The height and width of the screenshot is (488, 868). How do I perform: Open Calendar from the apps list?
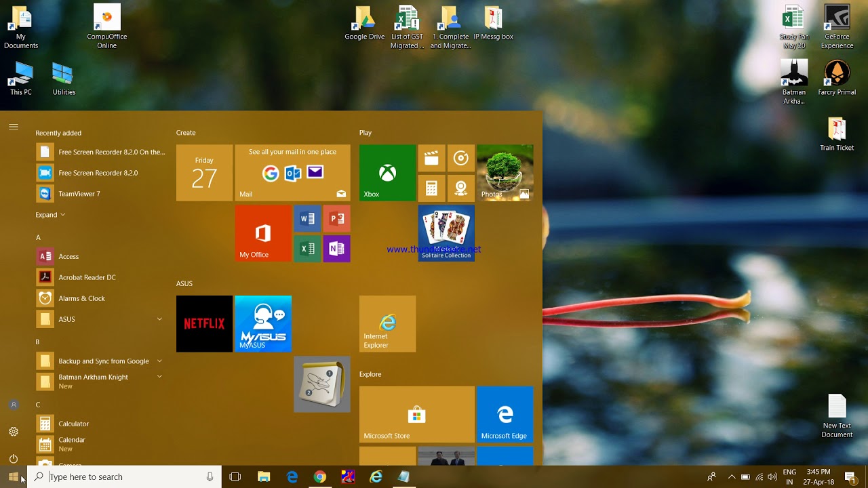[100, 445]
